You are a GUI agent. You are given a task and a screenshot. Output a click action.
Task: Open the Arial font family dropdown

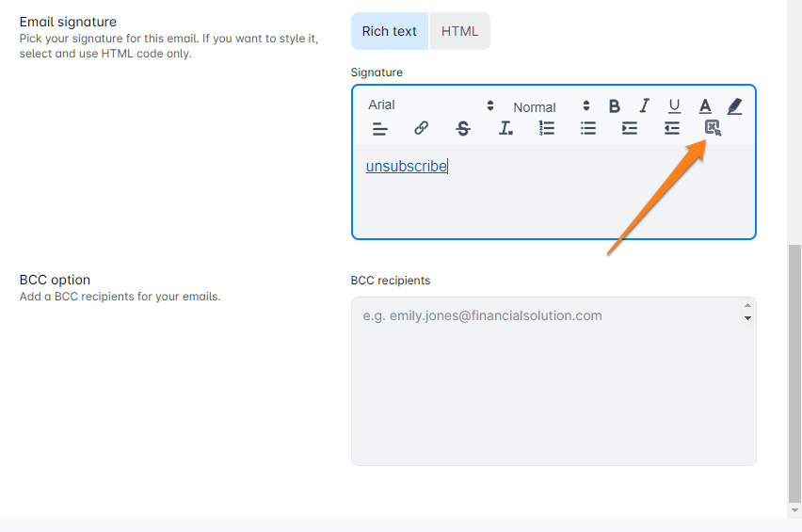tap(430, 105)
